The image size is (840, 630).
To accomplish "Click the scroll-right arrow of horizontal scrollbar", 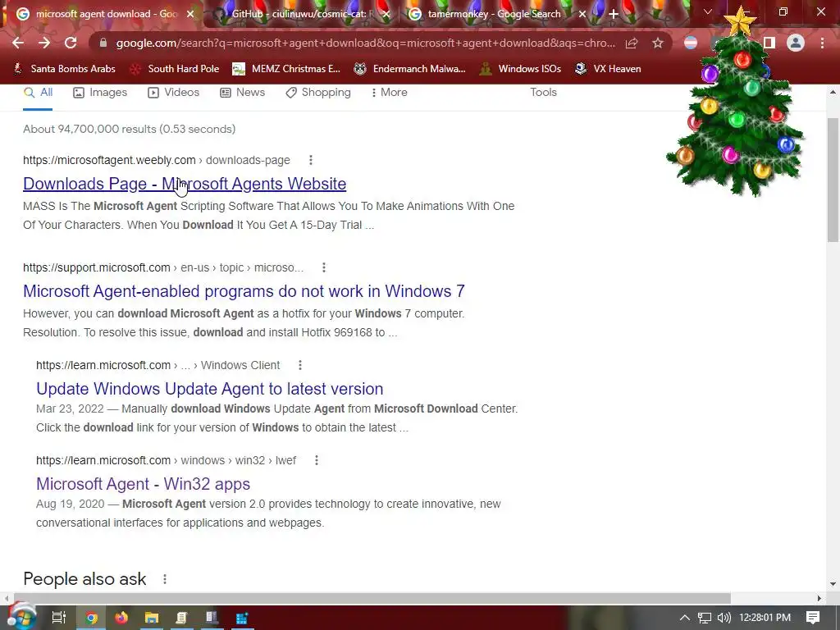I will pyautogui.click(x=819, y=598).
